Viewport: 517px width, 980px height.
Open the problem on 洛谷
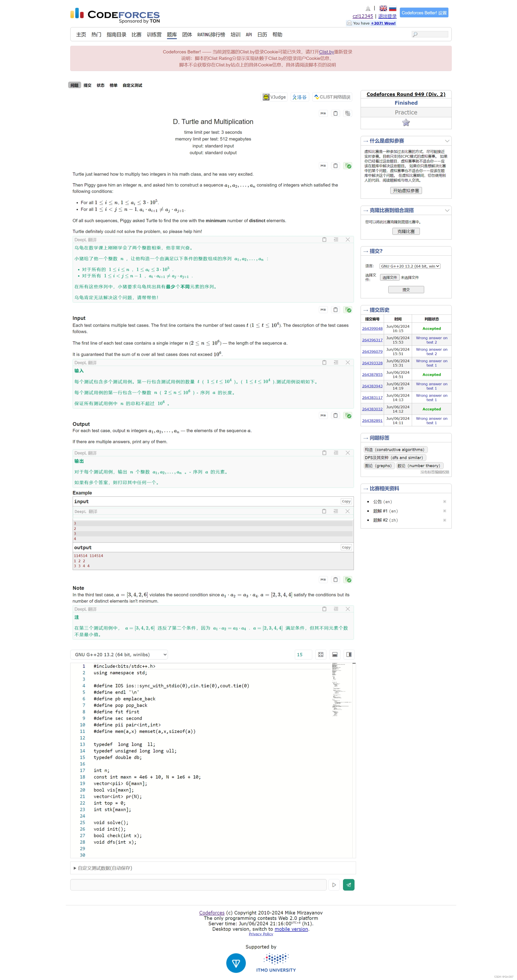point(299,97)
